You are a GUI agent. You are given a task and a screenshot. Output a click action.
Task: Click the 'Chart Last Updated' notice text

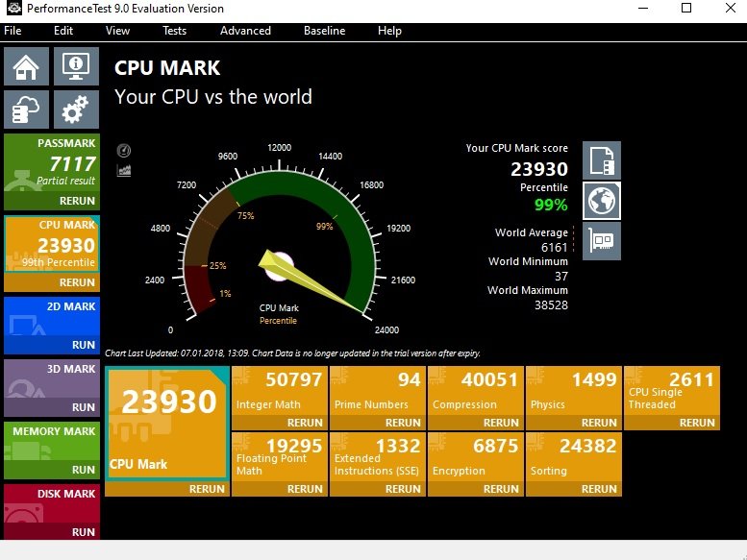click(292, 353)
